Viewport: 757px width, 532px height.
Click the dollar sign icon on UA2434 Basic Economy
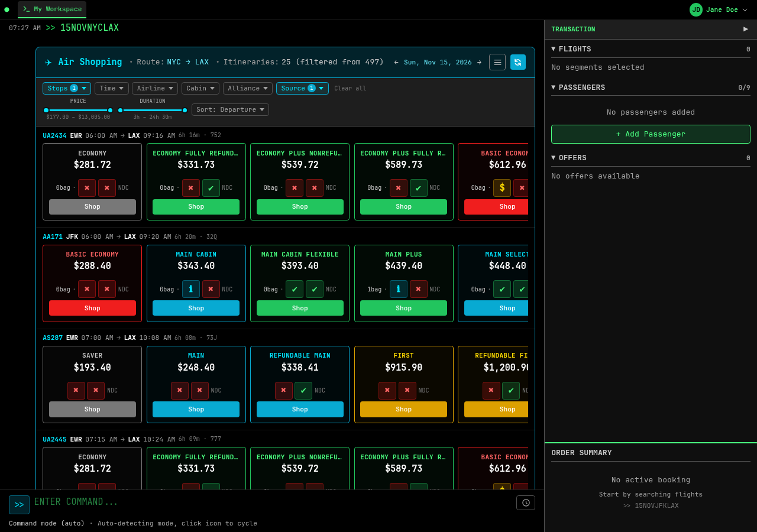pyautogui.click(x=502, y=188)
